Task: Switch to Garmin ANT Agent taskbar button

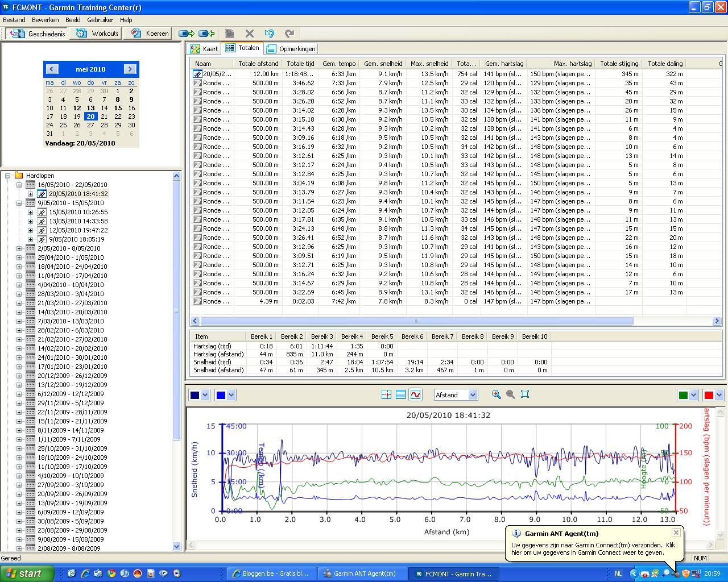Action: tap(361, 573)
